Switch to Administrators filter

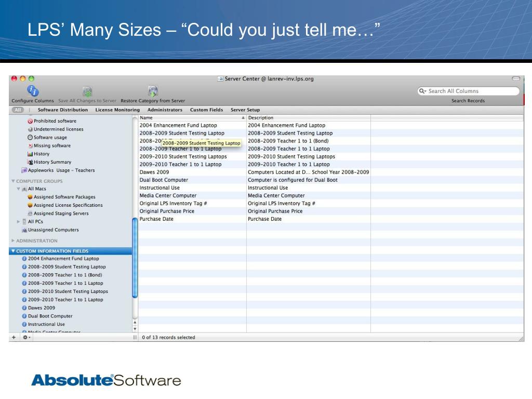(x=165, y=110)
